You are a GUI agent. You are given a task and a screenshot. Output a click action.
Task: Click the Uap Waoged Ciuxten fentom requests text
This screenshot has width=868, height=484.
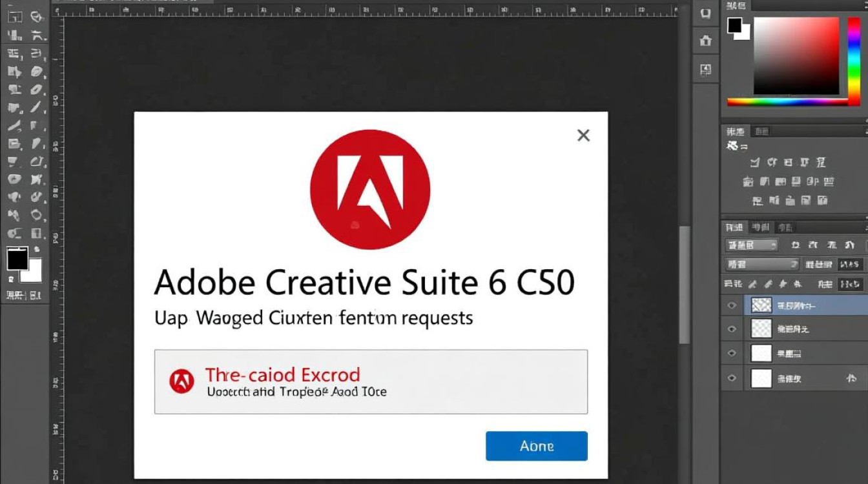click(x=314, y=318)
